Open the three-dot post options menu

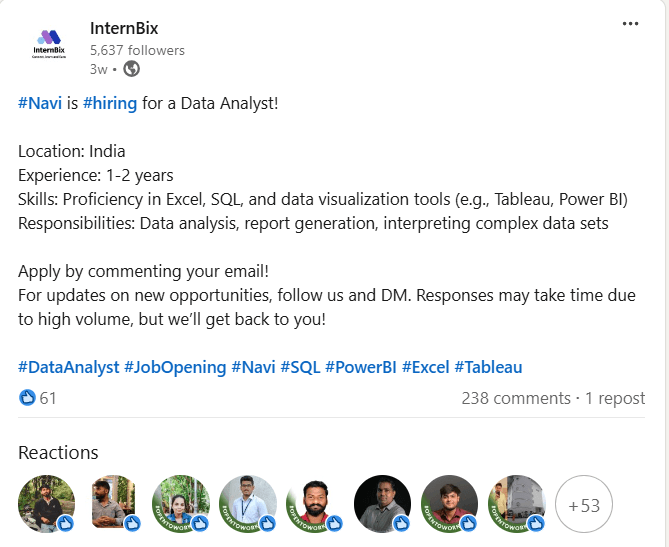(630, 24)
